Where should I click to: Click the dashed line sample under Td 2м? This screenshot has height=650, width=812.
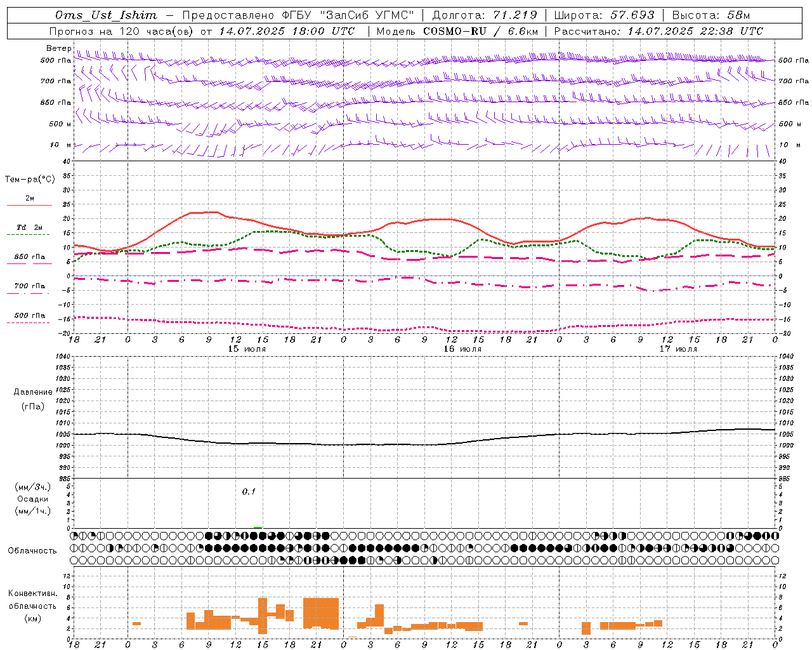pyautogui.click(x=29, y=235)
